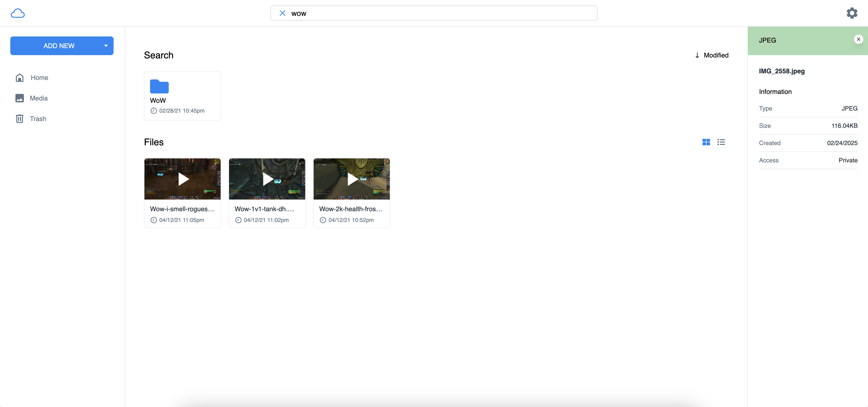Open the WoW folder icon
The width and height of the screenshot is (868, 407).
coord(159,87)
